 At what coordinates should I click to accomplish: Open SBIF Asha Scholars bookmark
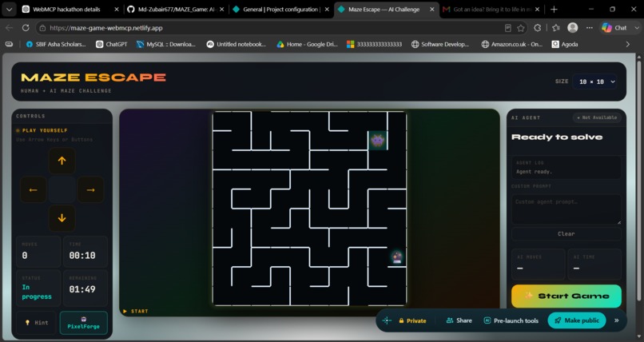[56, 44]
